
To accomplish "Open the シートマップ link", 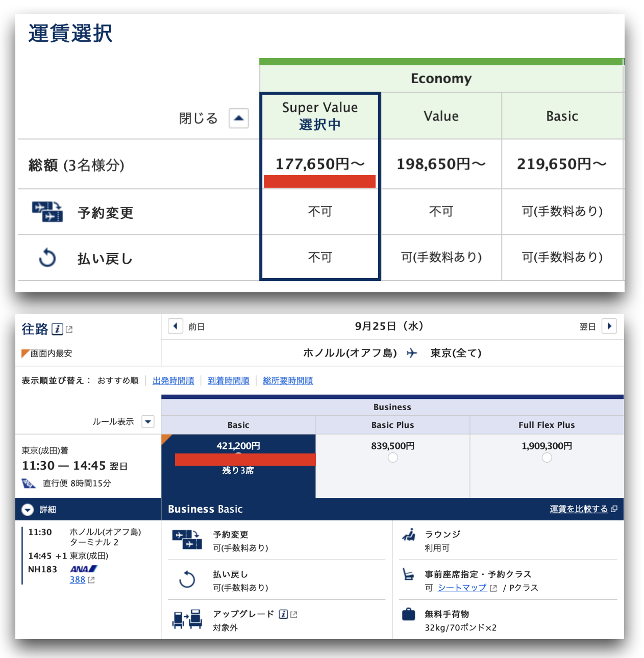I will pyautogui.click(x=462, y=588).
